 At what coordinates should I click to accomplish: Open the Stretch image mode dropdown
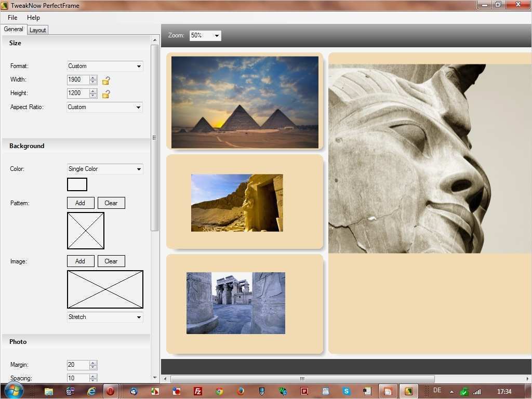(x=105, y=317)
